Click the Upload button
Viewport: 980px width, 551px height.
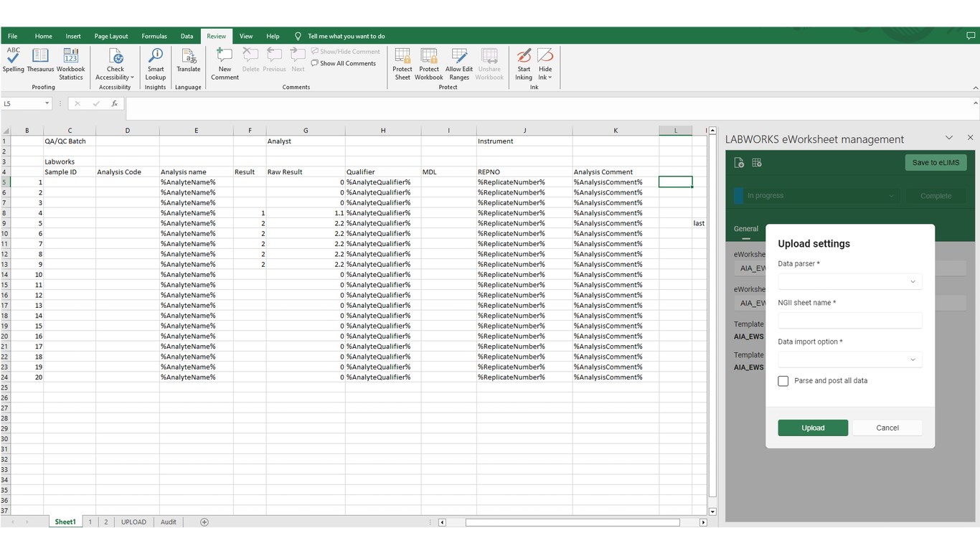pos(813,428)
